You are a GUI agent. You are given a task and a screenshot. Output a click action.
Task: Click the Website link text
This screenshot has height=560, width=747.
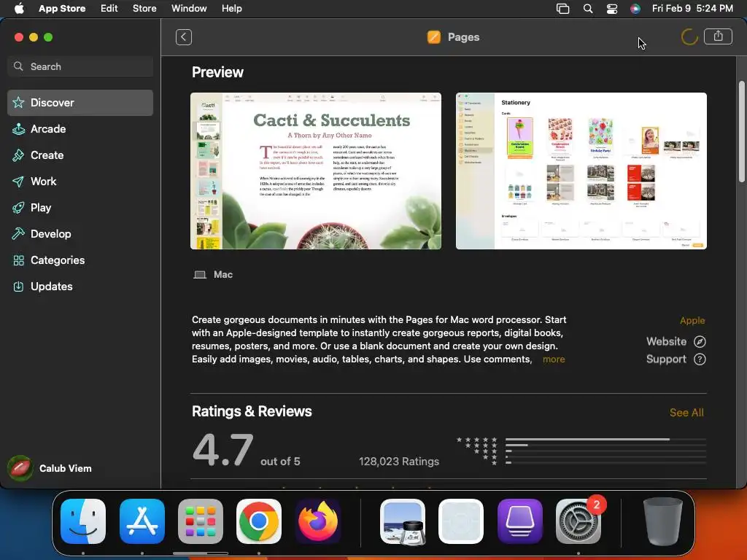pyautogui.click(x=667, y=341)
